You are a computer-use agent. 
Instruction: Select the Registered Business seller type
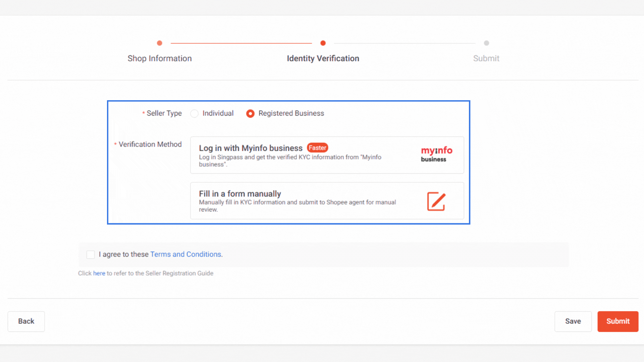pyautogui.click(x=250, y=114)
